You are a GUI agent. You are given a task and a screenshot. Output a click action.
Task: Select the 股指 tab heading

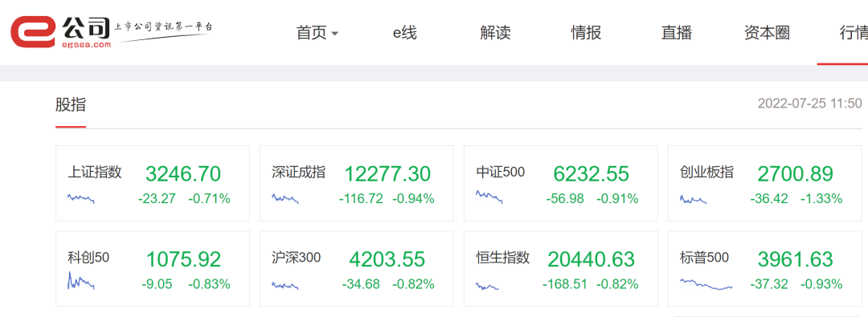(71, 104)
